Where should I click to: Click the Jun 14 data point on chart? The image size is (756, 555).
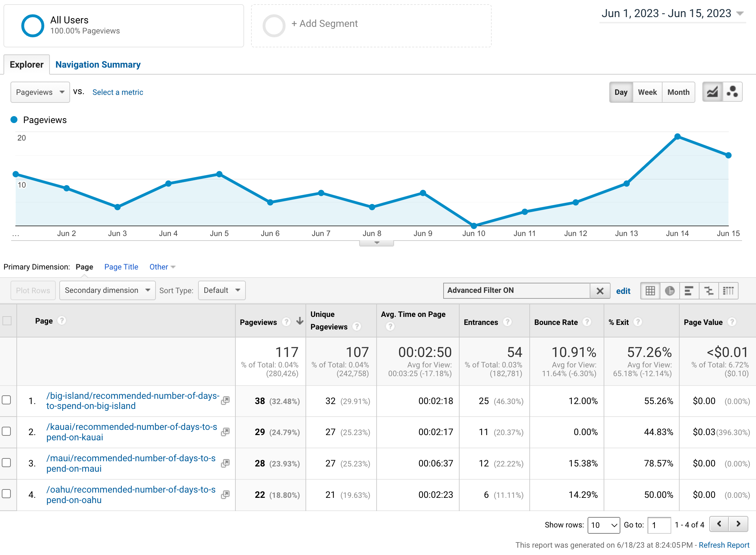(677, 137)
